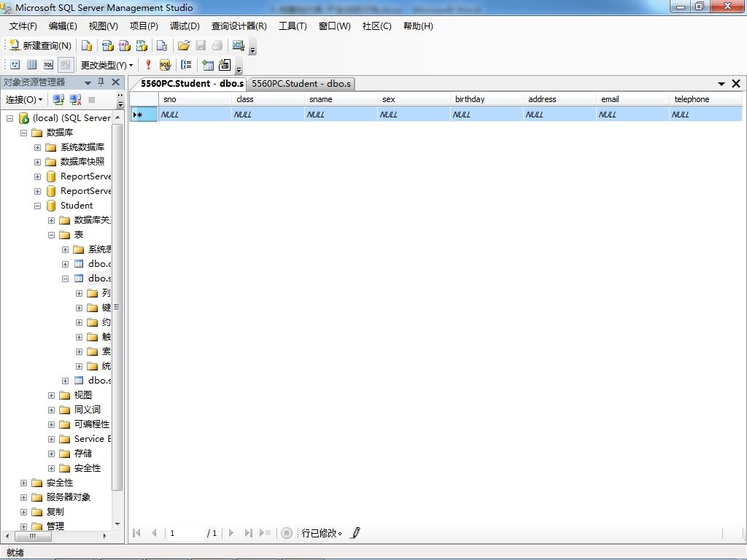Toggle the Show Results Pane icon
This screenshot has height=560, width=747.
tap(65, 64)
